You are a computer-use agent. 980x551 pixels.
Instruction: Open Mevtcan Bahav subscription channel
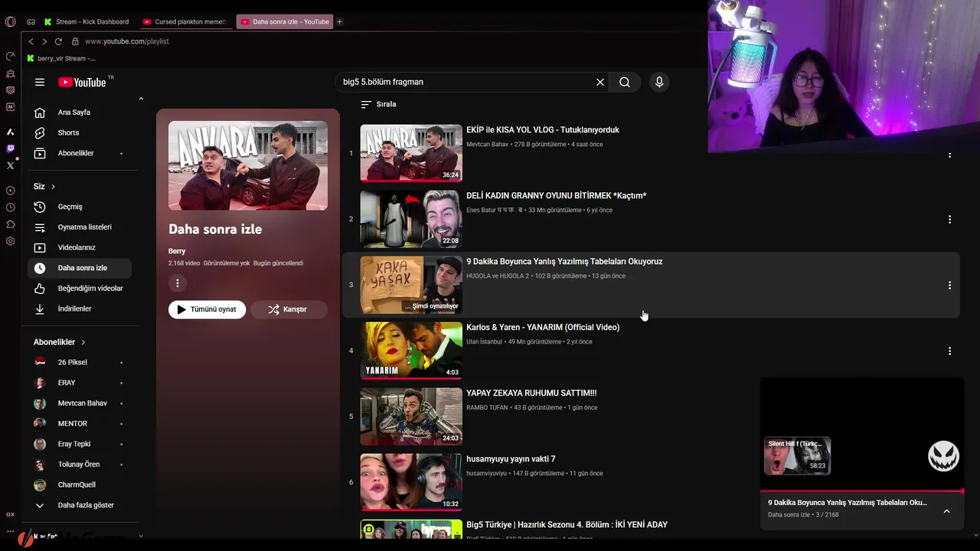[x=79, y=403]
